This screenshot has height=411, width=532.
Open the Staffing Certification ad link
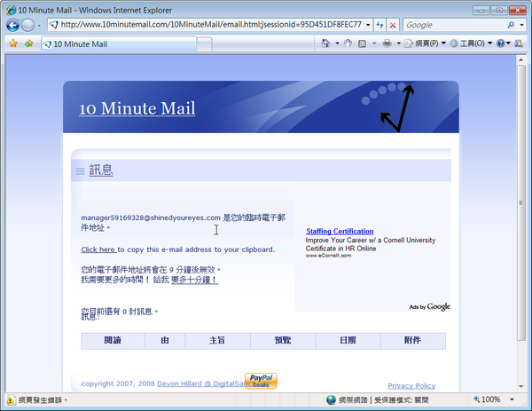coord(340,232)
